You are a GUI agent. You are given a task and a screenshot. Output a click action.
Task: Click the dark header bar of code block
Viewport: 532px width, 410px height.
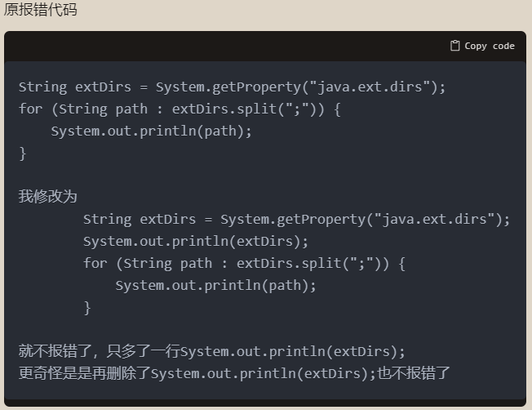tap(265, 47)
